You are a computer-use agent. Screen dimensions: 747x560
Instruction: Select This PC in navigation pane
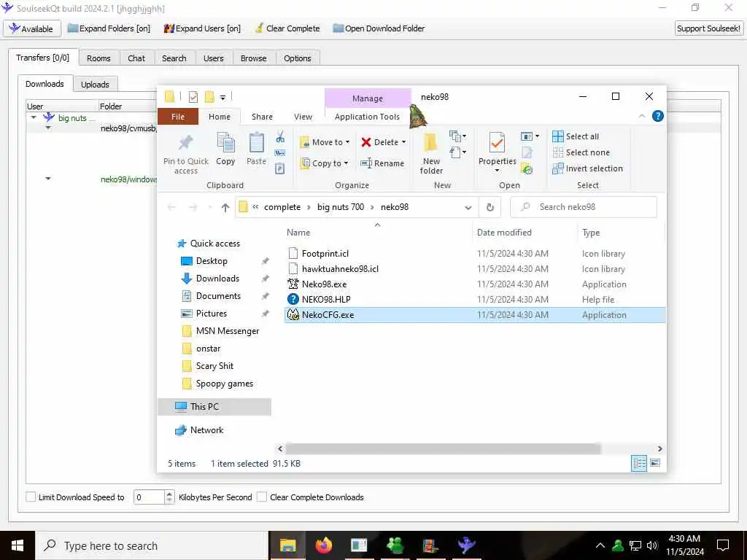[x=214, y=407]
